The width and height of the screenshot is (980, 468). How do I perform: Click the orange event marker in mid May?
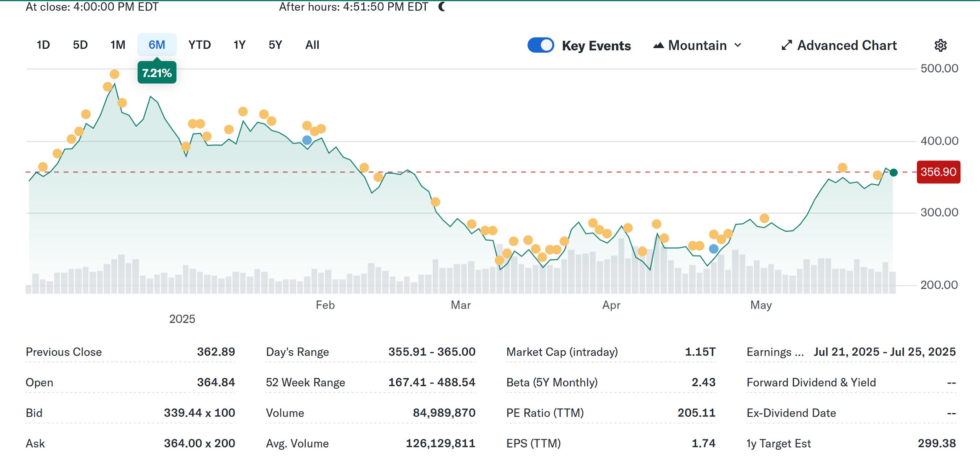coord(842,167)
